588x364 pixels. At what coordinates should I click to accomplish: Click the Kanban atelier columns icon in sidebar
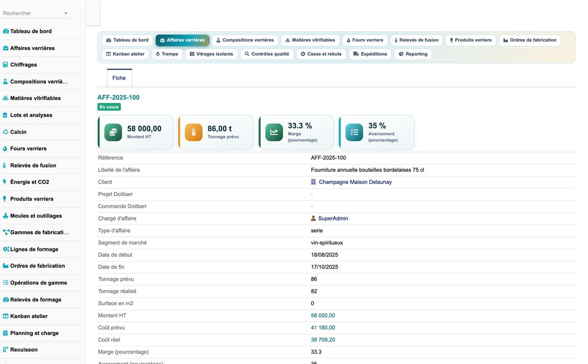click(x=6, y=316)
